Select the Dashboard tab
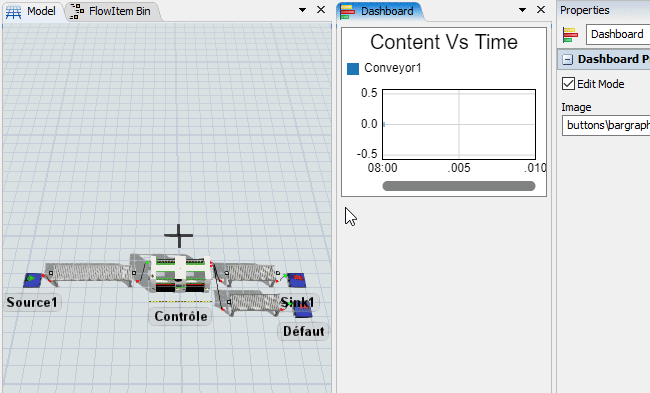650x393 pixels. coord(379,11)
